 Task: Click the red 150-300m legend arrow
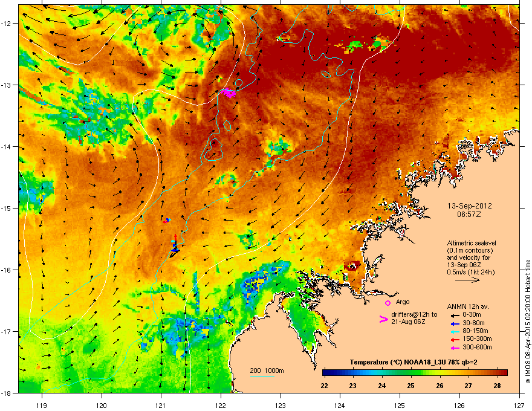[455, 339]
